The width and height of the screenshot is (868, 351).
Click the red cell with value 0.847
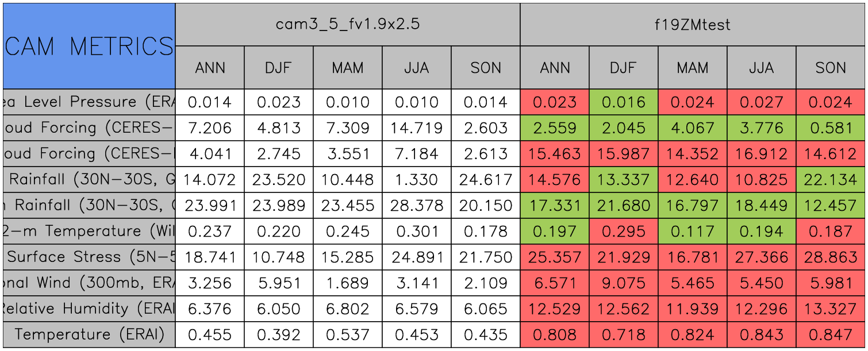[x=830, y=334]
